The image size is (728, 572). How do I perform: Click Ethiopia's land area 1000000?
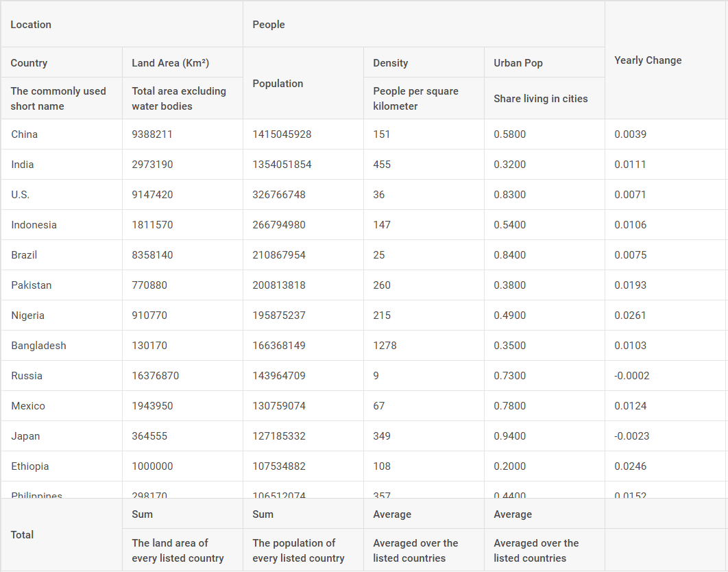(182, 466)
